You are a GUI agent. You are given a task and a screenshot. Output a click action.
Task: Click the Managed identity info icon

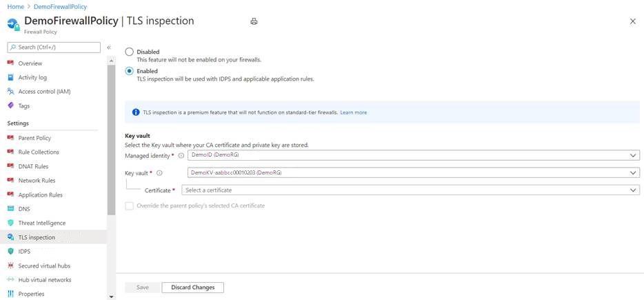(x=181, y=157)
